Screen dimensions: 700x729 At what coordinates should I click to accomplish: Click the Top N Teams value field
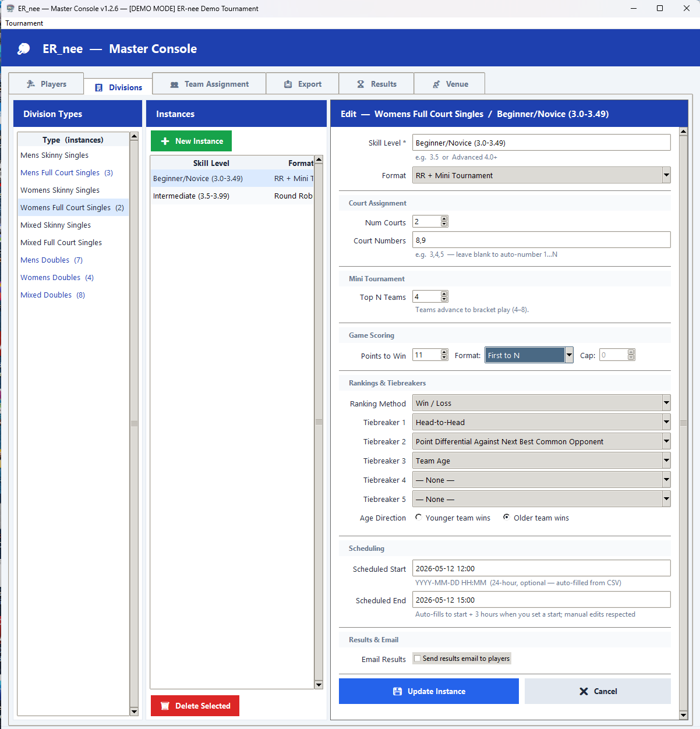(x=427, y=296)
